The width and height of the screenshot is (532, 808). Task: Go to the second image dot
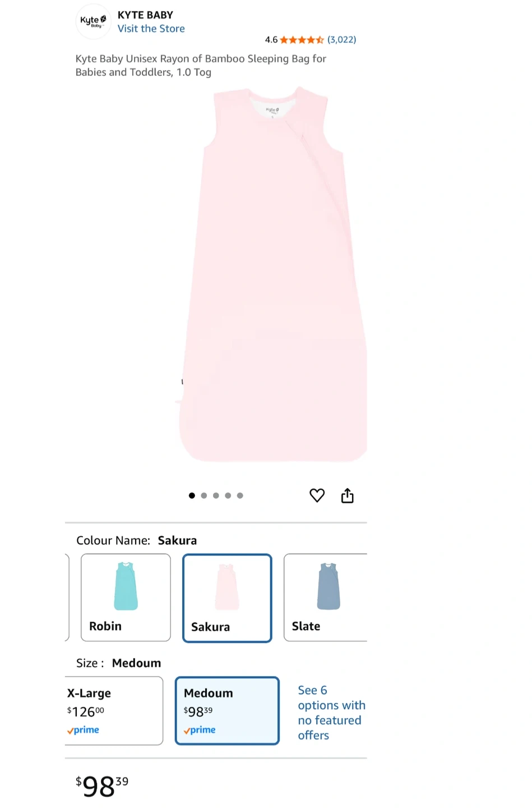point(204,495)
